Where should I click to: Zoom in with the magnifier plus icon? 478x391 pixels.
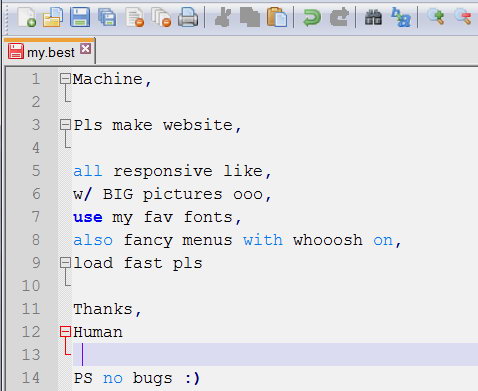pyautogui.click(x=436, y=17)
